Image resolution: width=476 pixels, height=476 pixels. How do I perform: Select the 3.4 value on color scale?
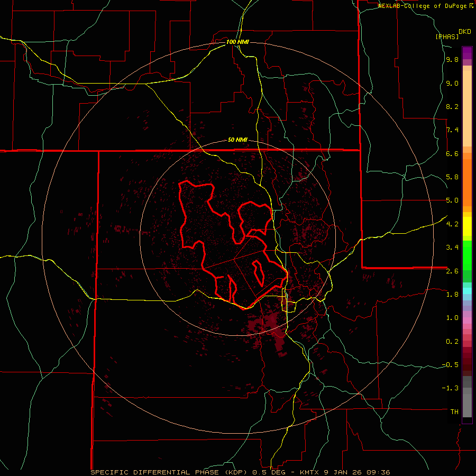(x=452, y=247)
